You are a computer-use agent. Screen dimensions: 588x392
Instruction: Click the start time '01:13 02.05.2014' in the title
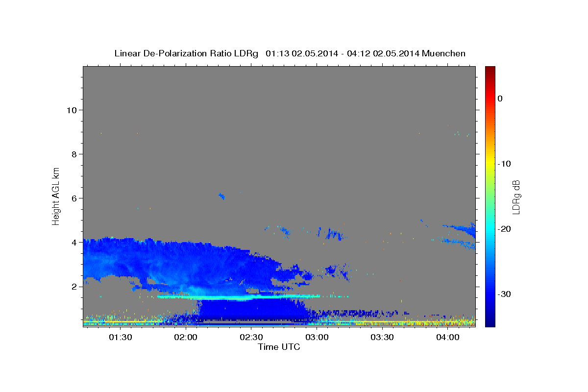click(x=301, y=53)
